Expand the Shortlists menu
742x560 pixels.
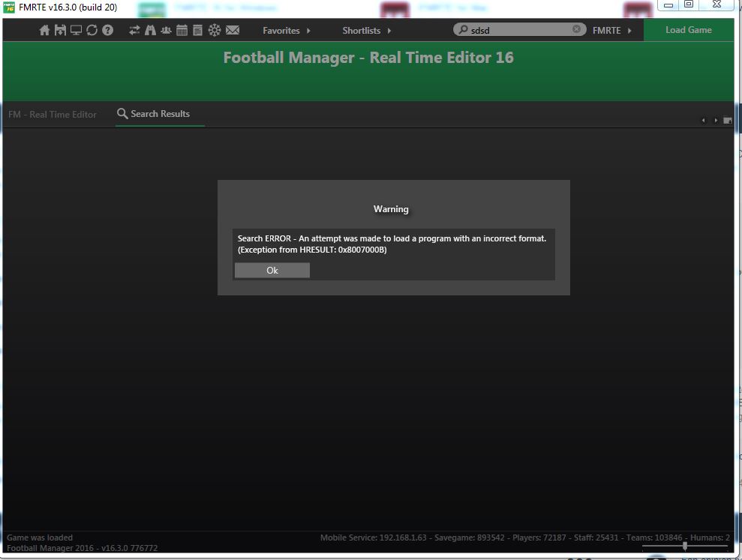367,30
